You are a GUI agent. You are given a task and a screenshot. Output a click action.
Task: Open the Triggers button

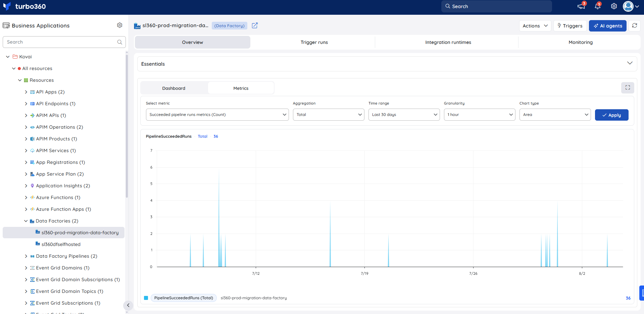(x=570, y=26)
